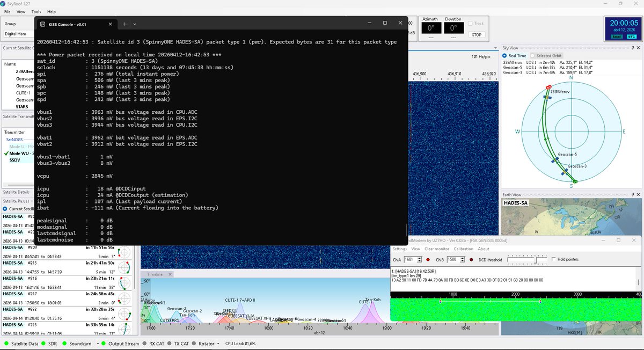Click pass #222 sky-track icon
The height and width of the screenshot is (350, 644).
124,313
